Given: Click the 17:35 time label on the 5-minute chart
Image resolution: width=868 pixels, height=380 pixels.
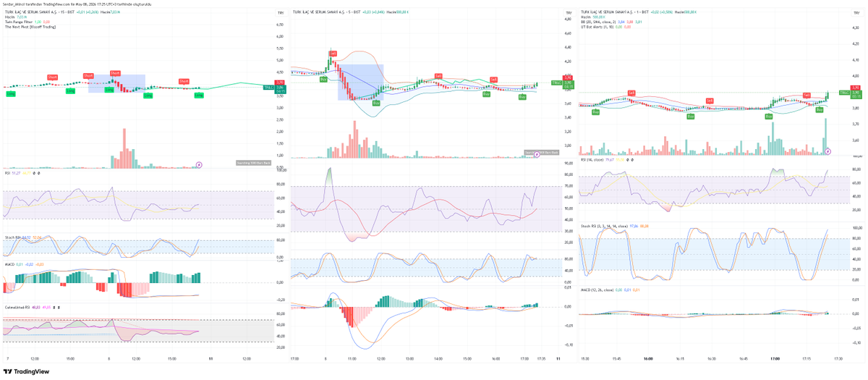Looking at the screenshot, I should pos(542,358).
